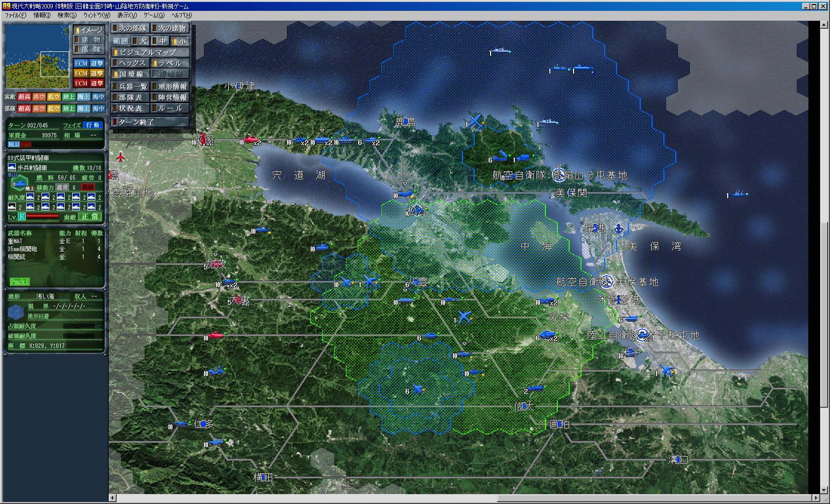
Task: Click the blue ECM button
Action: pyautogui.click(x=81, y=63)
